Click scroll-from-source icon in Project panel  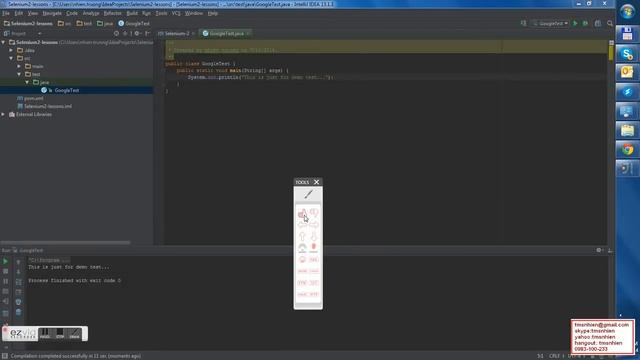click(x=117, y=33)
